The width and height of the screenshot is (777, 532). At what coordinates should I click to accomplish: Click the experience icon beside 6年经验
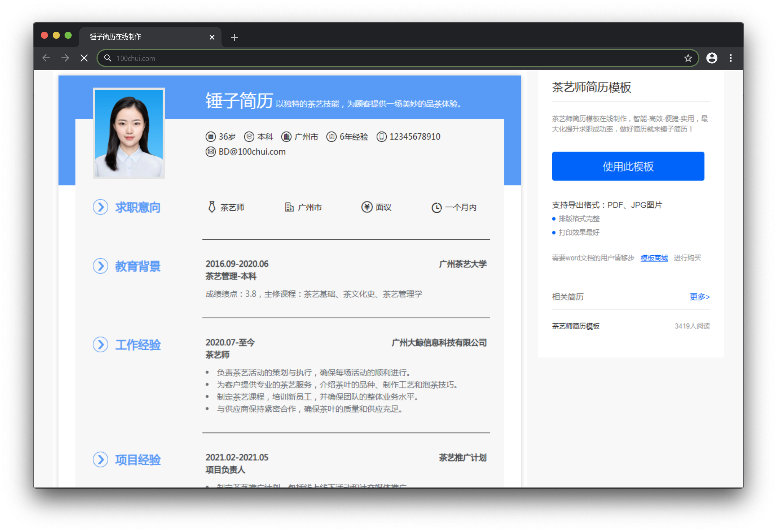(331, 137)
